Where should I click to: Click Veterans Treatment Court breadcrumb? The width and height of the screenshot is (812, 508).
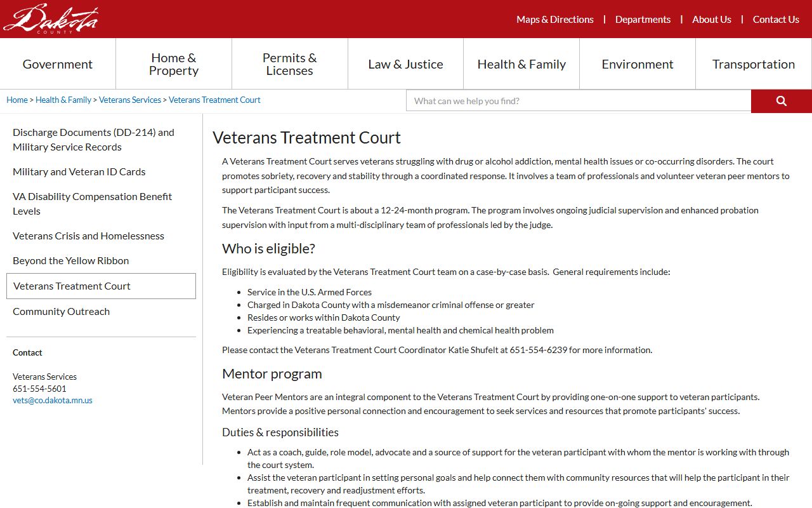(214, 100)
